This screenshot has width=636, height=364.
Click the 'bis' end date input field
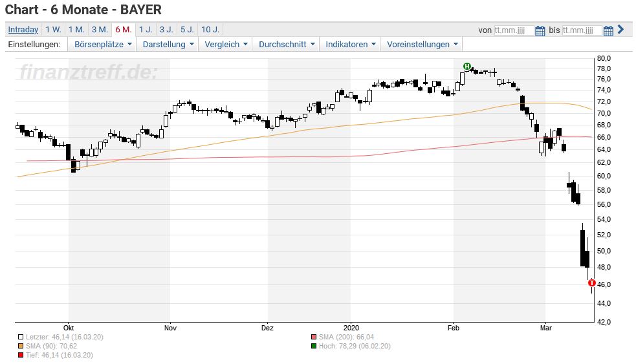582,30
